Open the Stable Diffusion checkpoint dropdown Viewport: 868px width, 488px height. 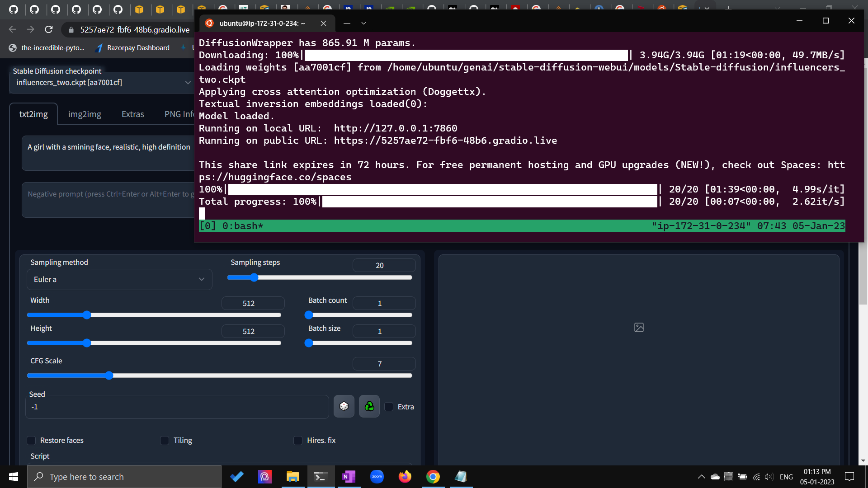[x=102, y=82]
